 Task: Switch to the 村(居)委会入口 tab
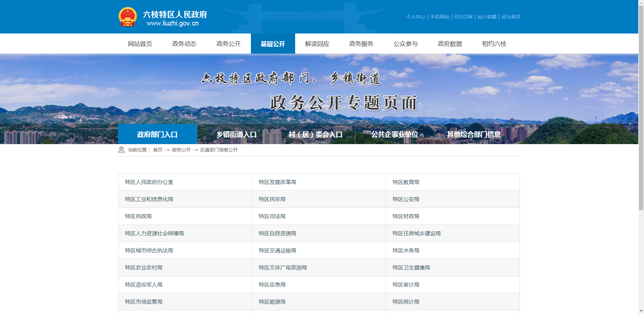[x=315, y=134]
